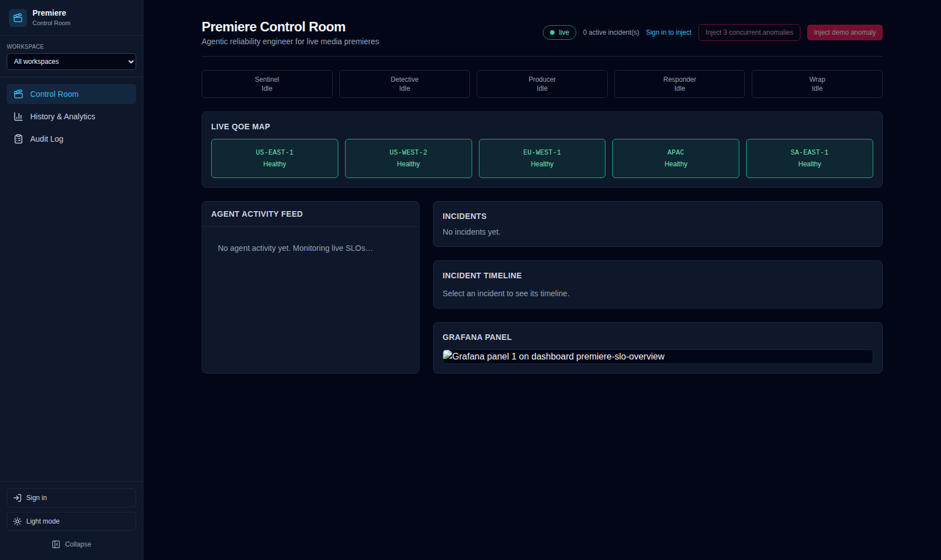941x560 pixels.
Task: Click the Premiere Control Room page heading
Action: pos(273,27)
